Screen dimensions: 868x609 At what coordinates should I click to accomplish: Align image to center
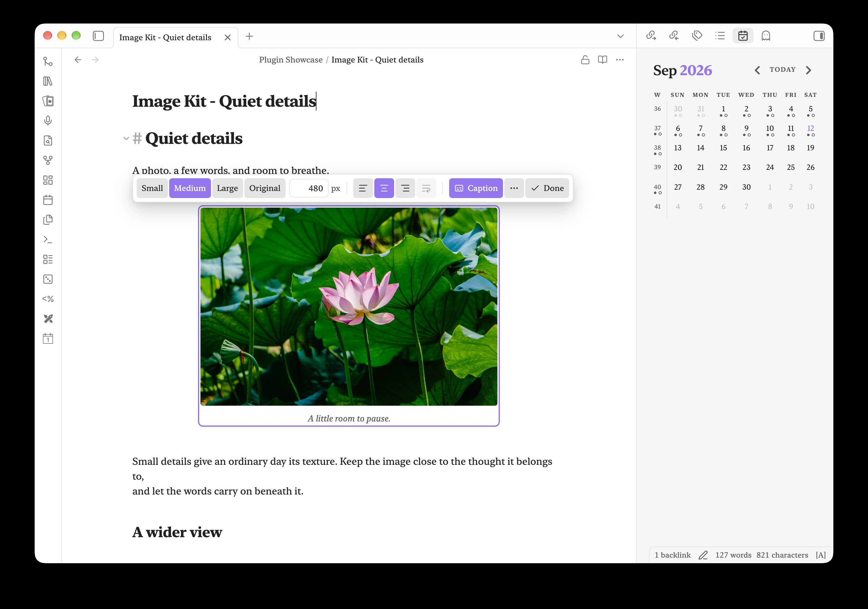coord(384,188)
